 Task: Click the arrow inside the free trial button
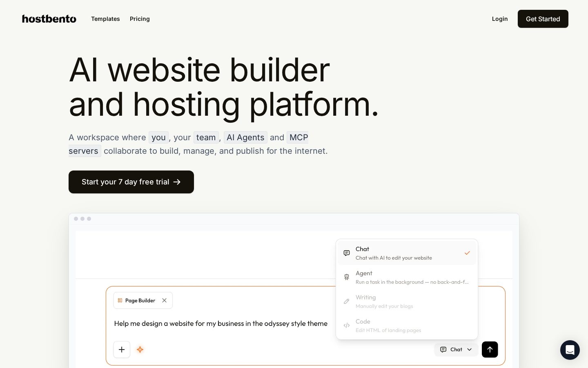tap(177, 182)
